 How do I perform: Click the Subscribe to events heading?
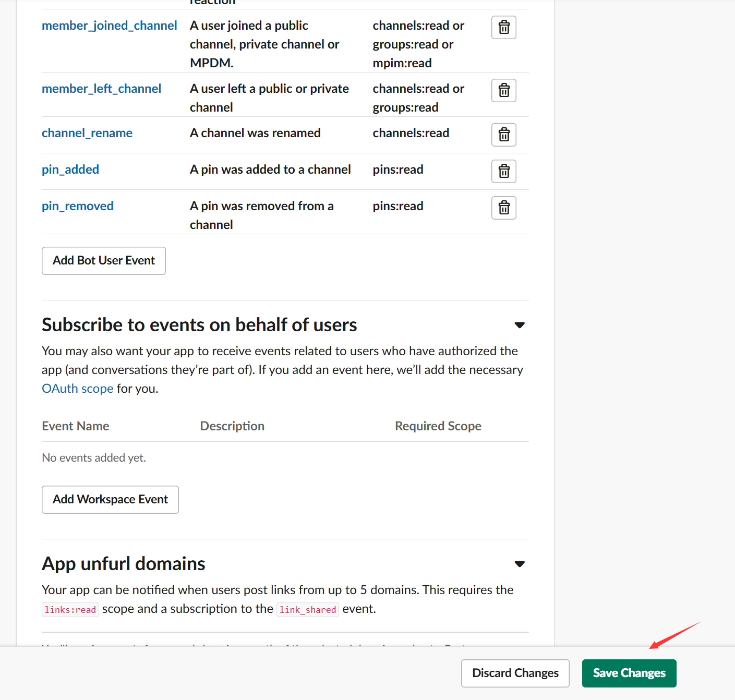pyautogui.click(x=199, y=325)
